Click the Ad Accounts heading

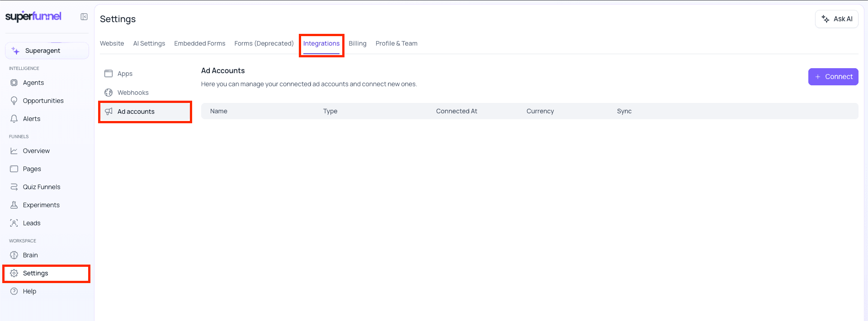223,70
